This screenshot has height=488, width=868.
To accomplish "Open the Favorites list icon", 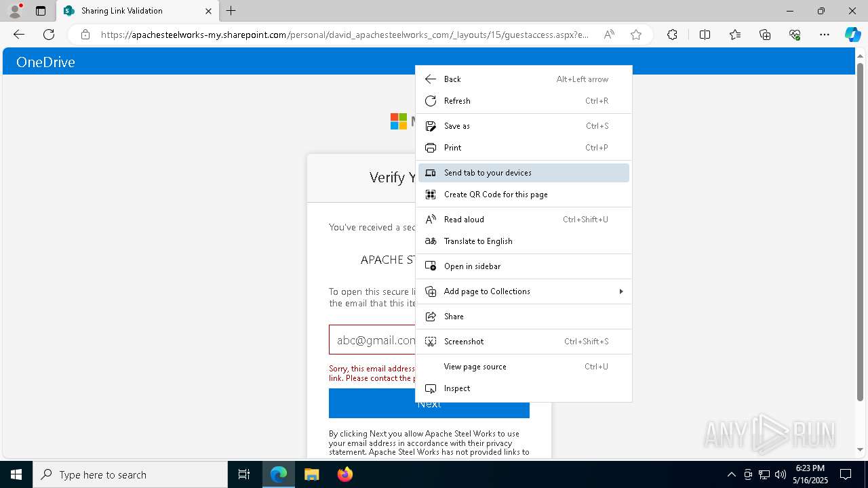I will tap(735, 35).
